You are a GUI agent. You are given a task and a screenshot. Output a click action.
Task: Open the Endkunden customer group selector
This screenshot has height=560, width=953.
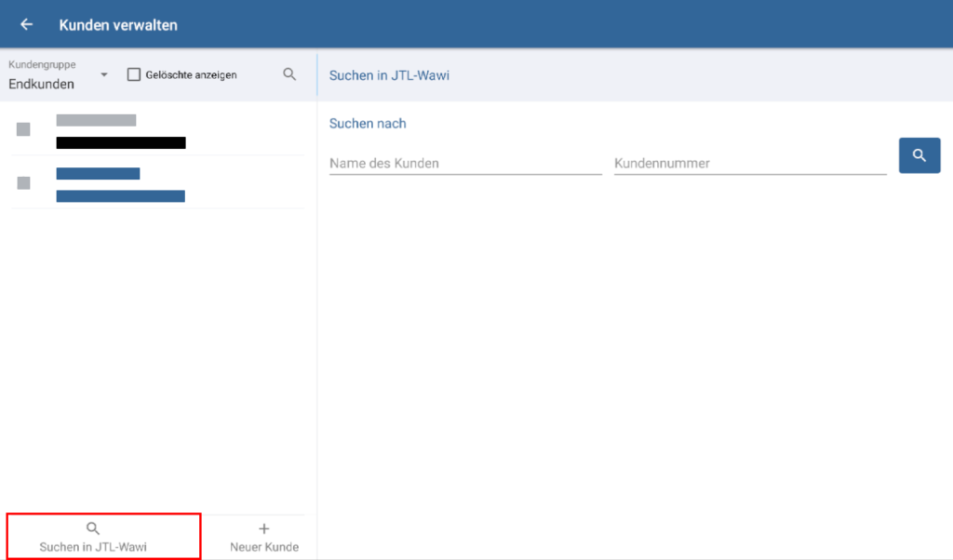pos(42,84)
